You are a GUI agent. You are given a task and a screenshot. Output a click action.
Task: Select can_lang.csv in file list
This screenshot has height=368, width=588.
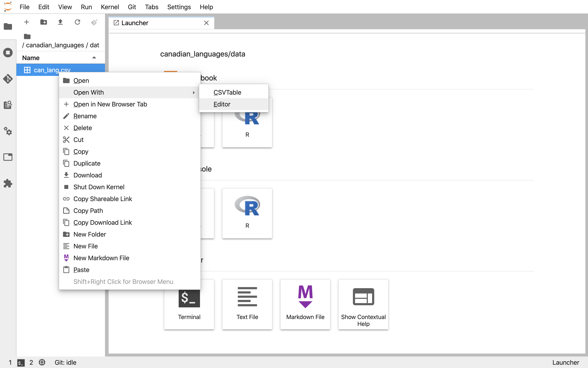[61, 70]
